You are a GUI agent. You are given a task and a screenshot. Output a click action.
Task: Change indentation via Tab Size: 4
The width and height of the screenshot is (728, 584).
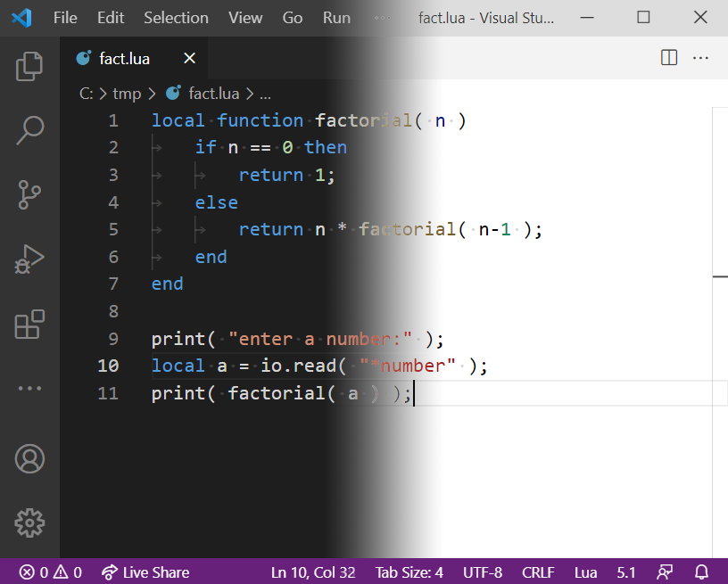tap(409, 572)
